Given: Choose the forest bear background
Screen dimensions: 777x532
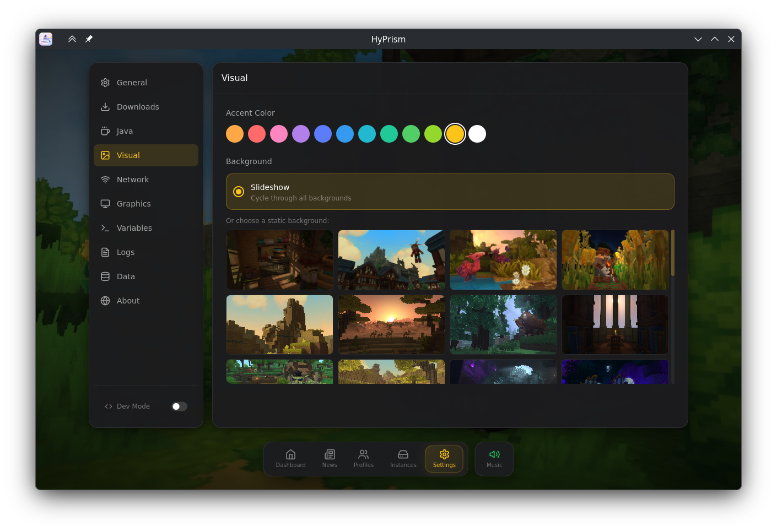Looking at the screenshot, I should tap(503, 325).
